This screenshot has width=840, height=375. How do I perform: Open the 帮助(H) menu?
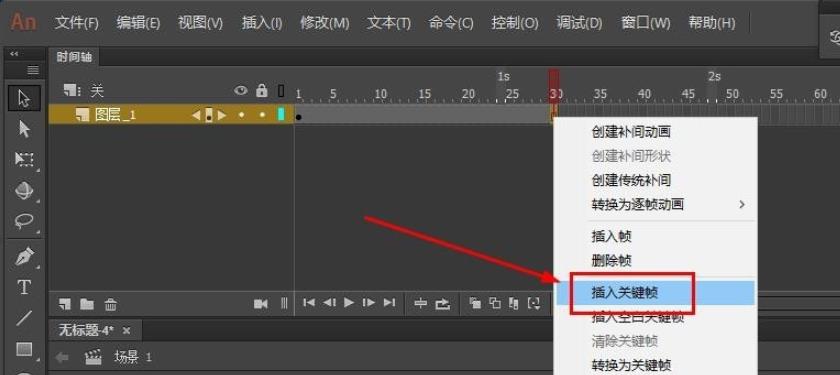click(x=711, y=23)
